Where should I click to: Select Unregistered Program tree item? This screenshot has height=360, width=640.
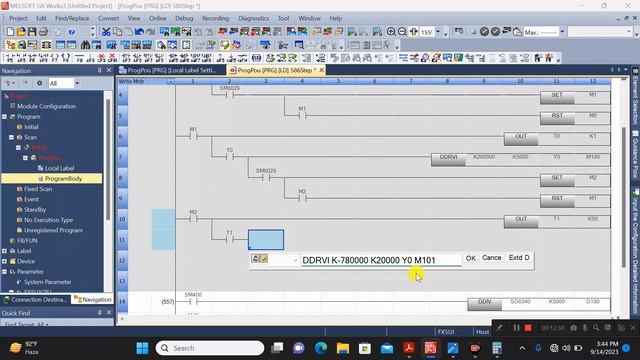(53, 230)
